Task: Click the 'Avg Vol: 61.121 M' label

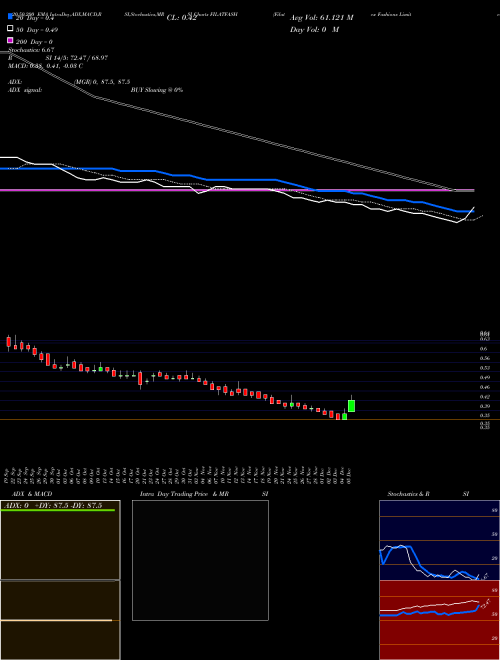Action: pos(321,18)
